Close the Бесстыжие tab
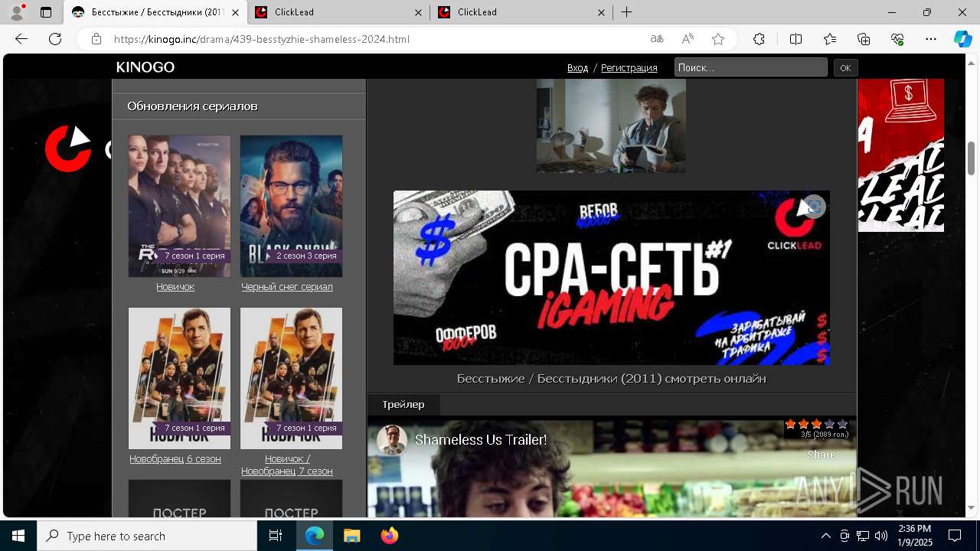The height and width of the screenshot is (551, 980). click(235, 12)
